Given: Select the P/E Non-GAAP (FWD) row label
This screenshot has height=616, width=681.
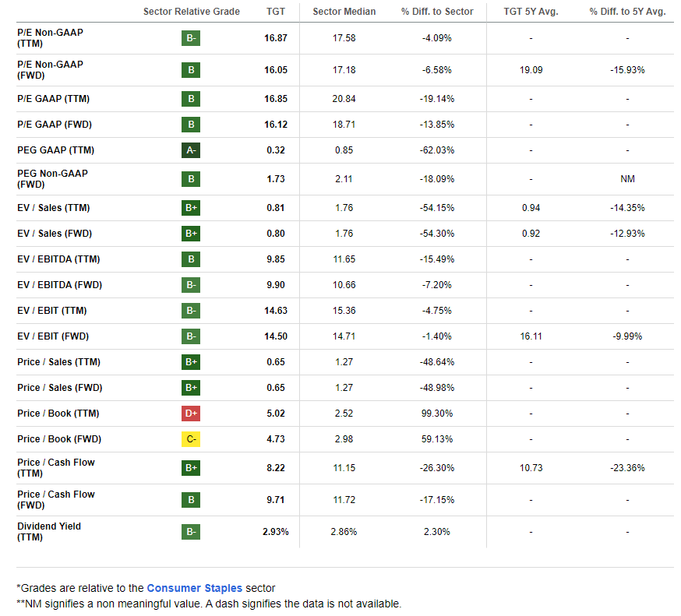Looking at the screenshot, I should 50,70.
